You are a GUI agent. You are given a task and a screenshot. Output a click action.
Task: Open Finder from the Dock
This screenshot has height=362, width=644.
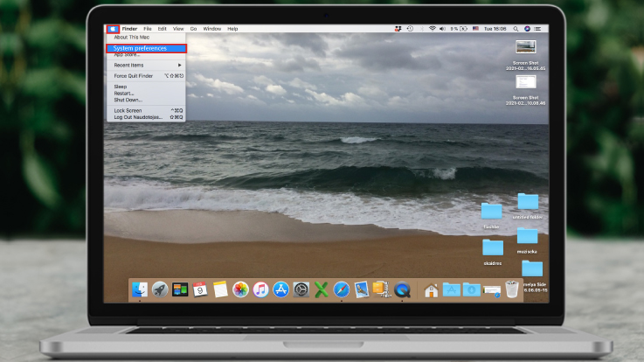pos(139,289)
